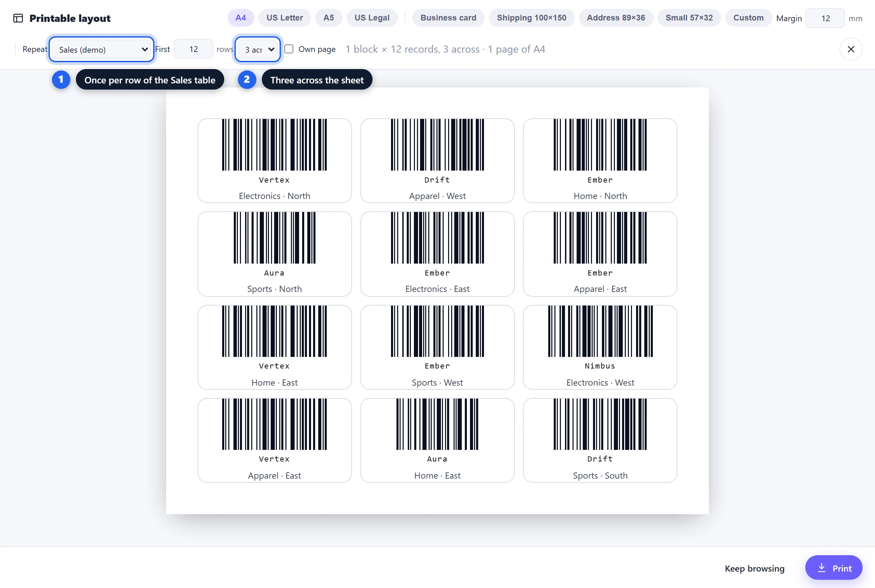Select the Aura Sports · North label
The image size is (875, 588).
pyautogui.click(x=274, y=254)
